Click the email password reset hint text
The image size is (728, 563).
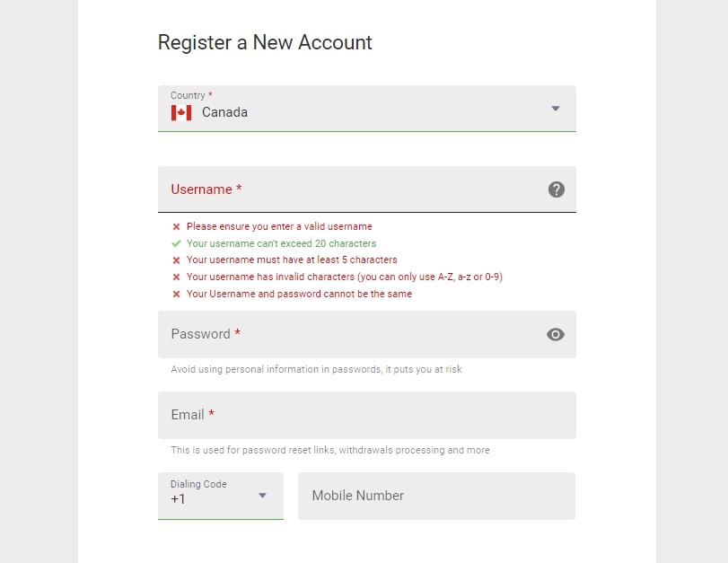click(x=330, y=450)
